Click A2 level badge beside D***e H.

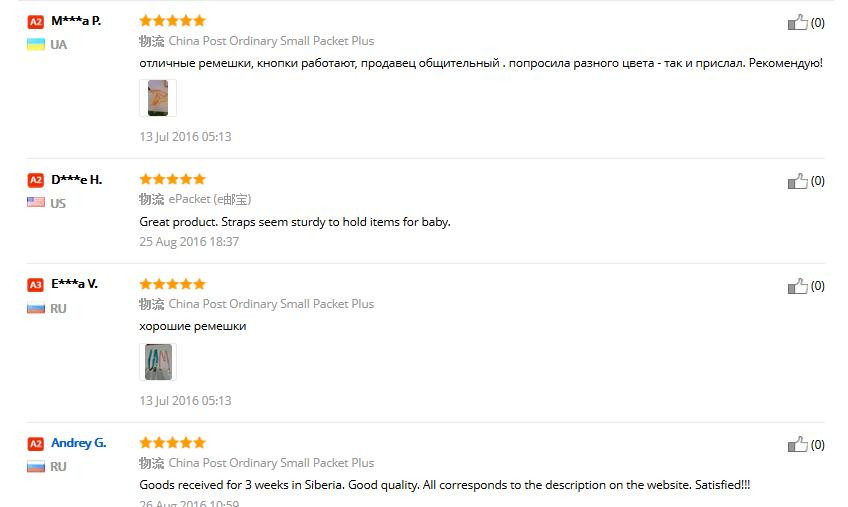(36, 180)
